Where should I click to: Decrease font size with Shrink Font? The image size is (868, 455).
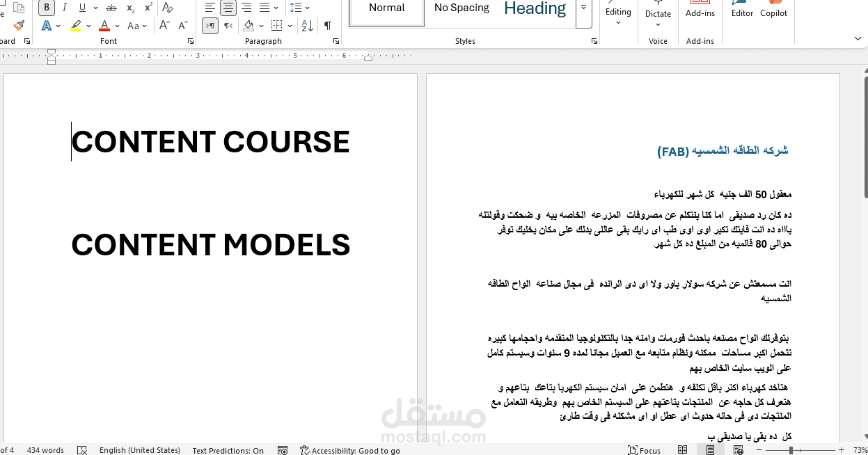183,26
